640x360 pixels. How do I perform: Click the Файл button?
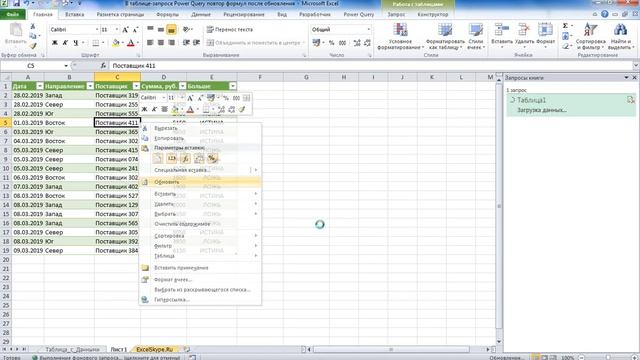(x=13, y=14)
